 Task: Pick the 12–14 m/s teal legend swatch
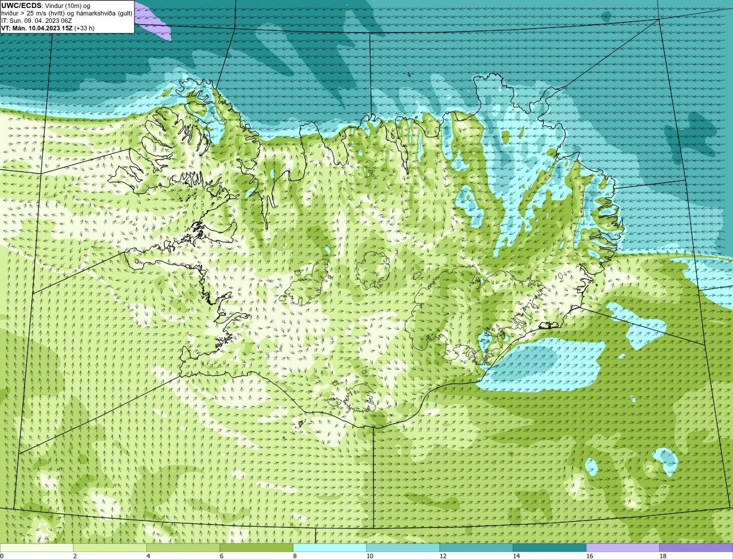476,547
